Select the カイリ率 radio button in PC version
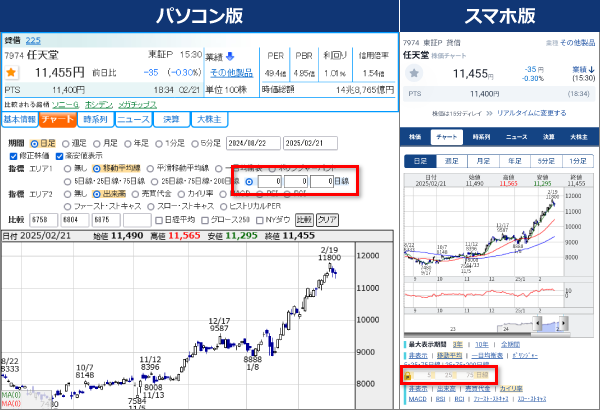Screen dimensions: 600x410 pos(181,194)
